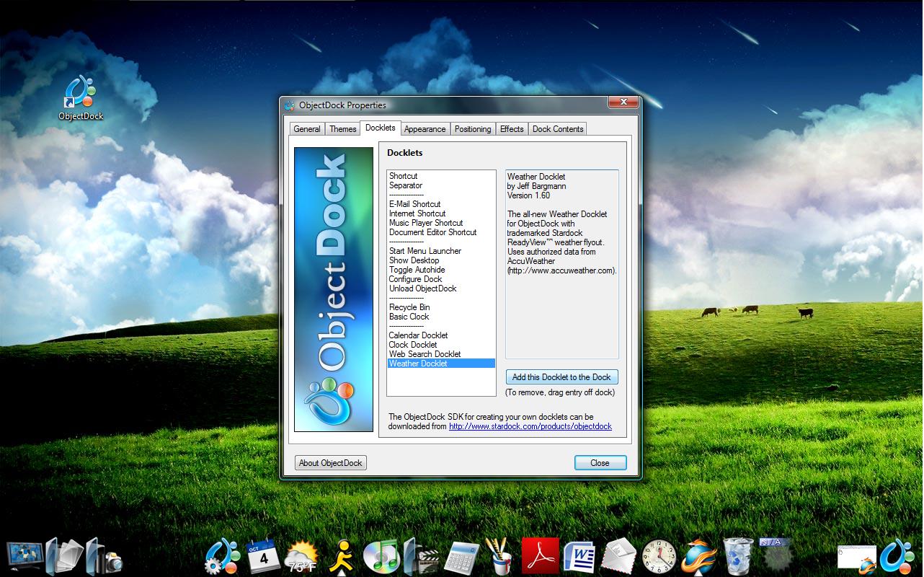Switch to the Themes tab
The height and width of the screenshot is (577, 924).
pos(342,129)
